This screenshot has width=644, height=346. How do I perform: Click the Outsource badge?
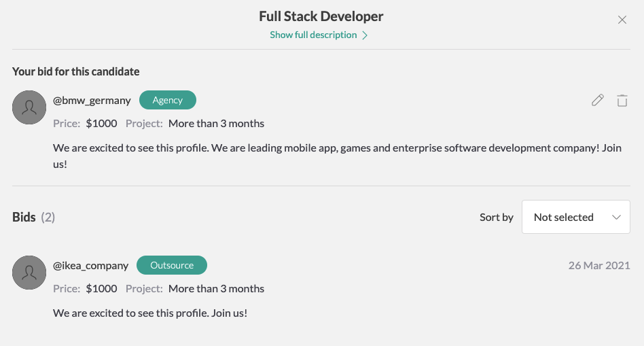(x=172, y=265)
